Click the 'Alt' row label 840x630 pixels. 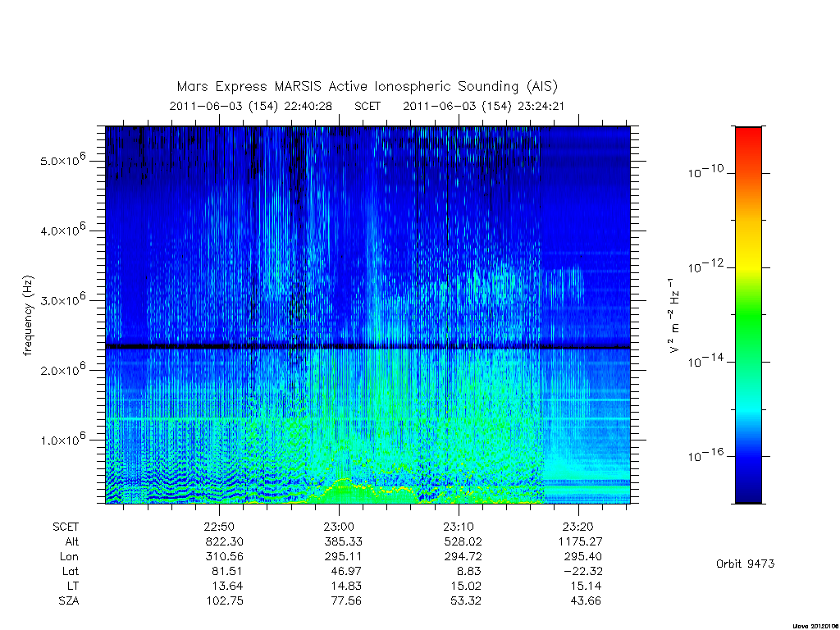(72, 541)
